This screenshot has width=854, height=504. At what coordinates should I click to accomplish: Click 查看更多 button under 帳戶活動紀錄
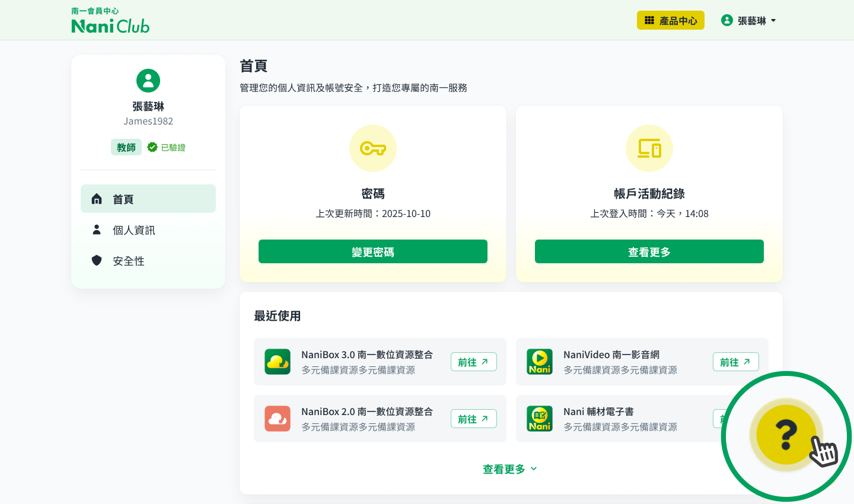point(649,251)
